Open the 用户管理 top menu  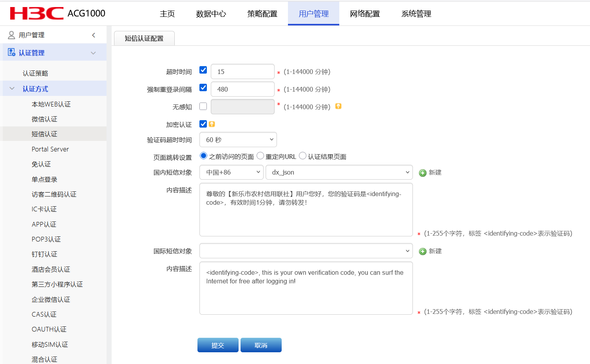pyautogui.click(x=313, y=14)
